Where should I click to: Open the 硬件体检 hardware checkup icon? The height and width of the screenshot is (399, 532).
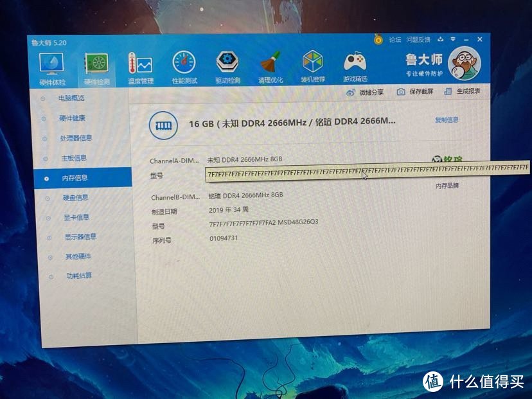tap(51, 69)
